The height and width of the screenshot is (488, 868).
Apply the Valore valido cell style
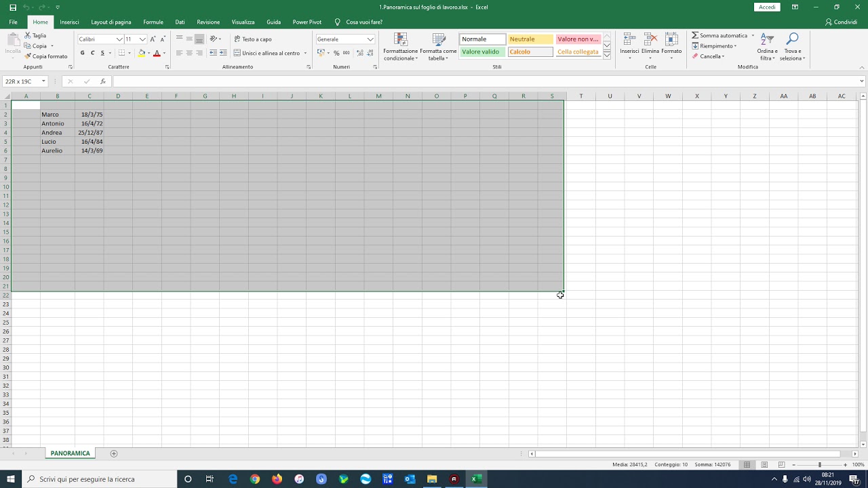(x=483, y=52)
